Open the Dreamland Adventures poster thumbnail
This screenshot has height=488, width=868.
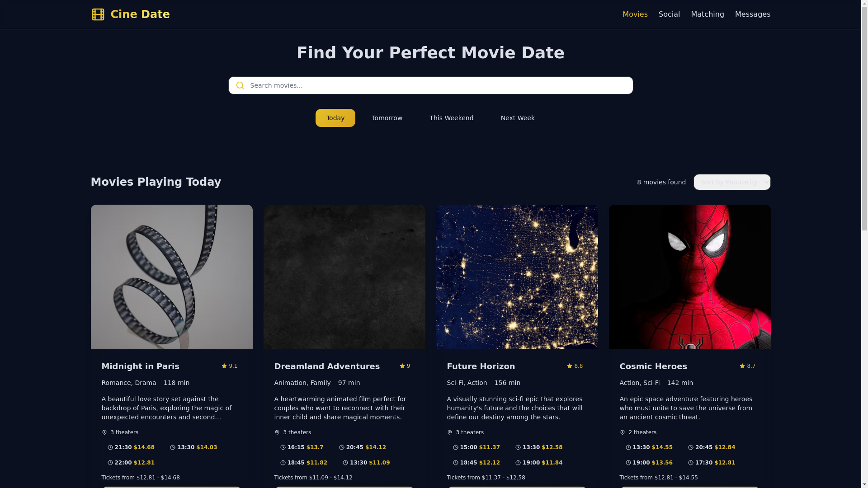[344, 277]
